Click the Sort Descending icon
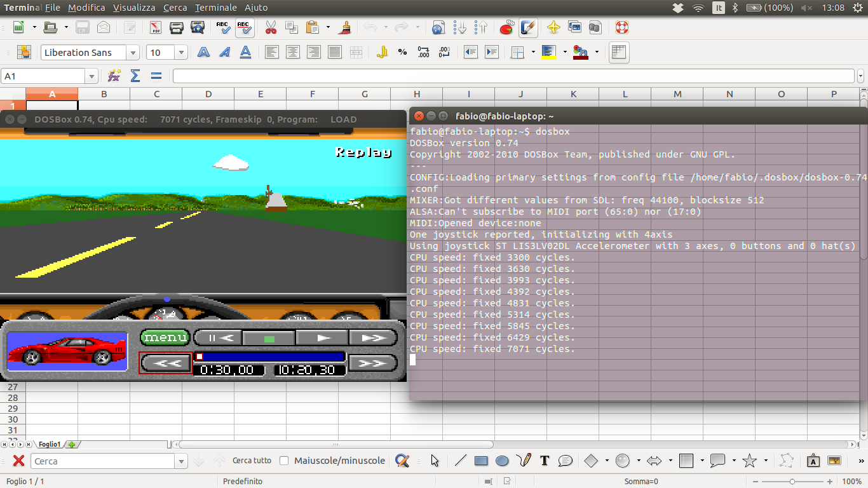868x488 pixels. click(x=481, y=27)
